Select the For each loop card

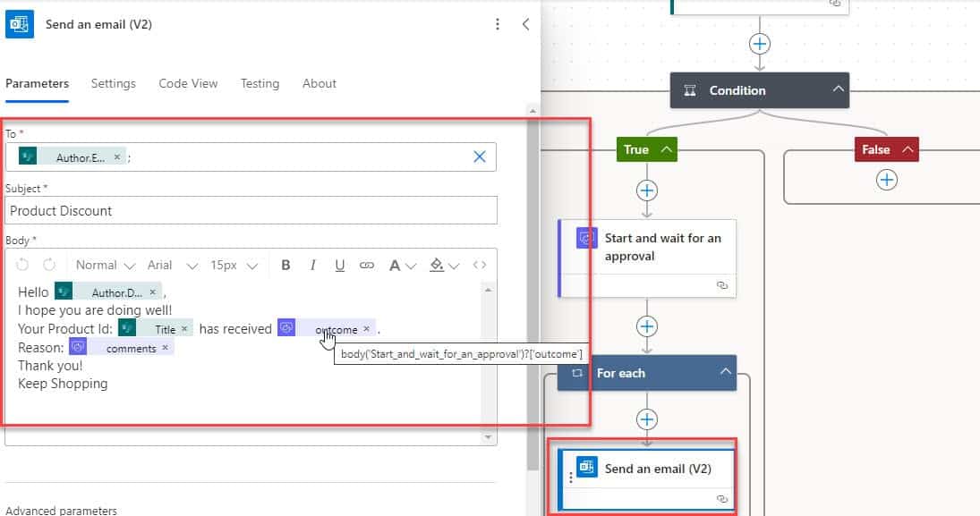pyautogui.click(x=647, y=373)
